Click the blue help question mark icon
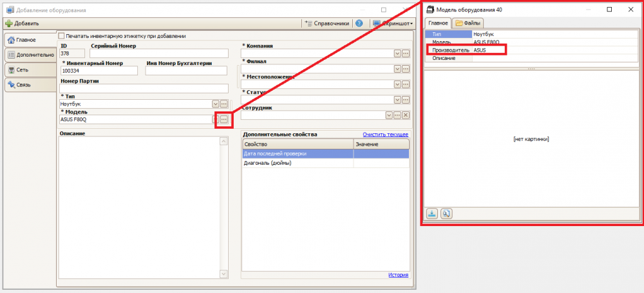This screenshot has width=644, height=293. [359, 23]
